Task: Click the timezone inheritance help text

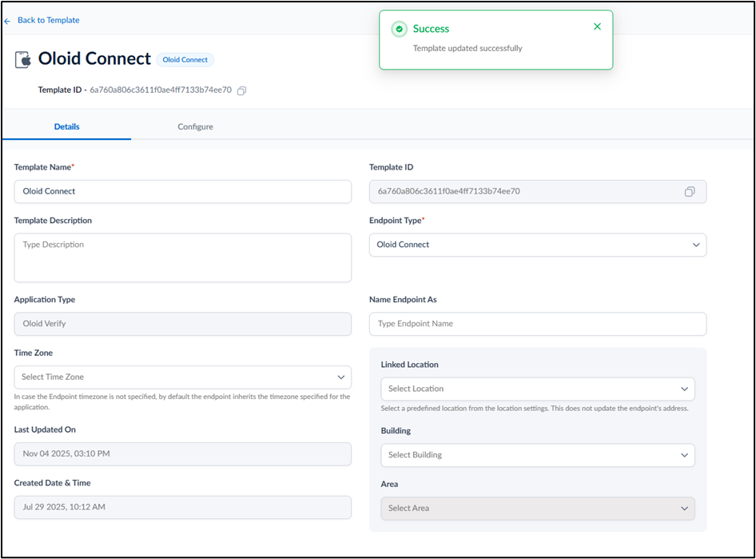Action: (x=182, y=401)
